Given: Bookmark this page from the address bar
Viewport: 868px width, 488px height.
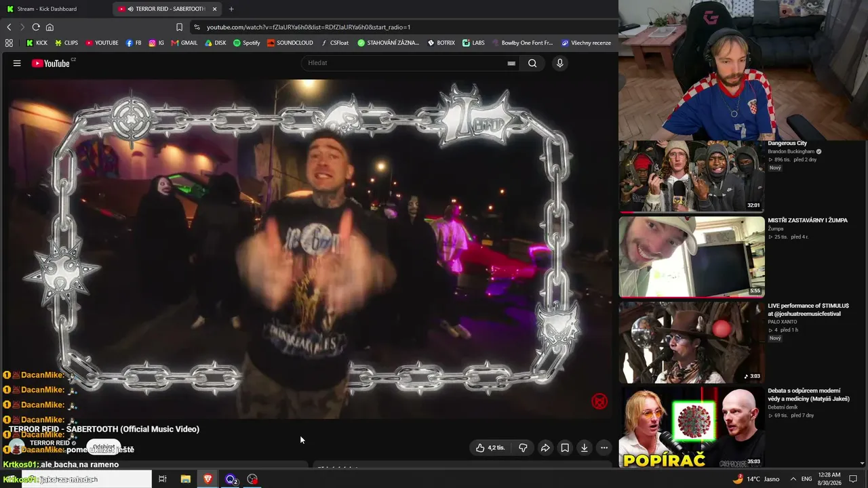Looking at the screenshot, I should point(179,27).
